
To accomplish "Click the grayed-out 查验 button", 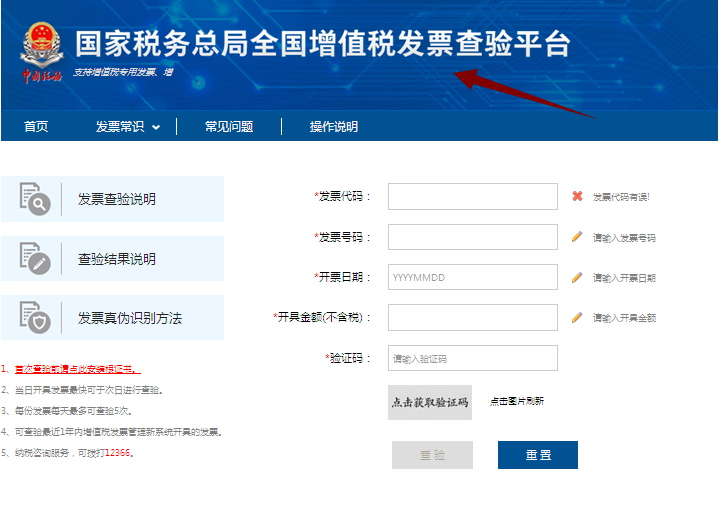I will click(x=433, y=455).
